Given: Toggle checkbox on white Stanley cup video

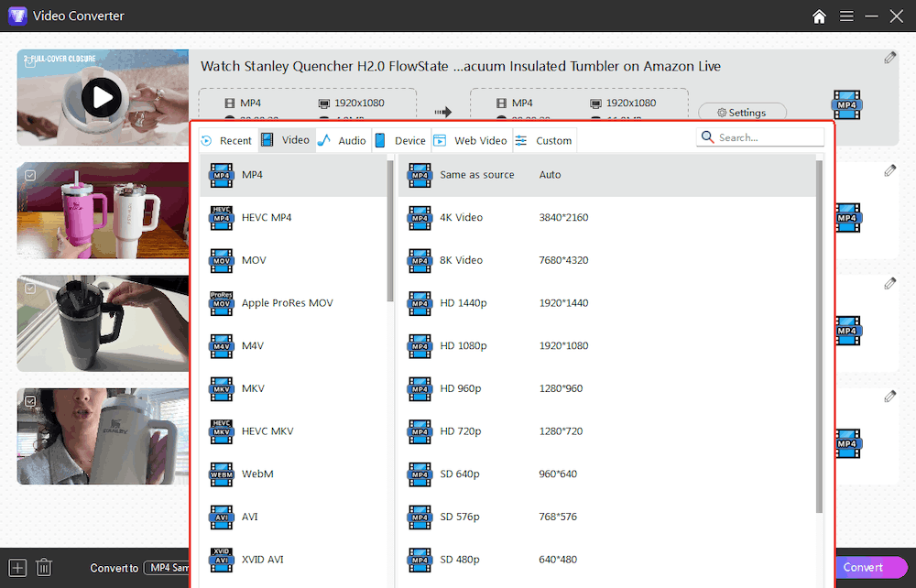Looking at the screenshot, I should [30, 401].
